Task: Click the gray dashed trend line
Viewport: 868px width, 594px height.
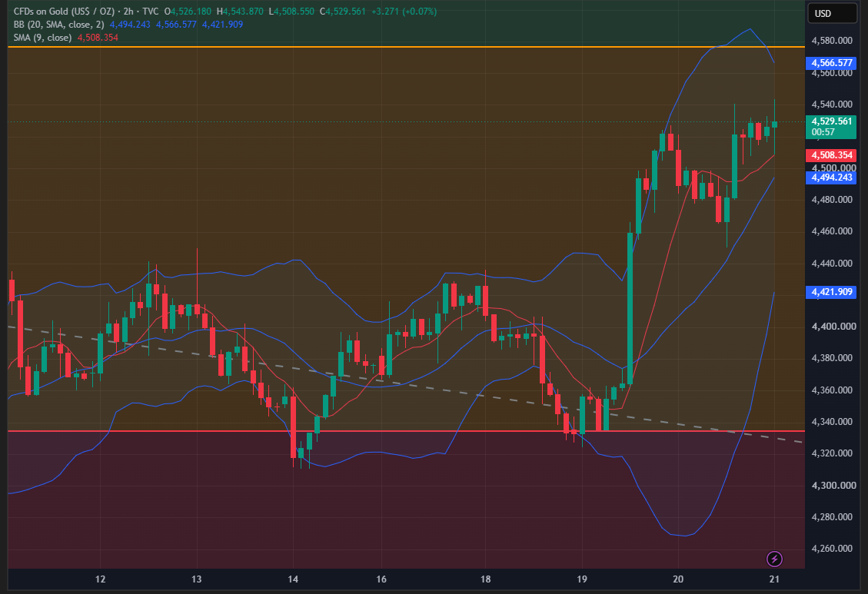Action: (x=405, y=383)
